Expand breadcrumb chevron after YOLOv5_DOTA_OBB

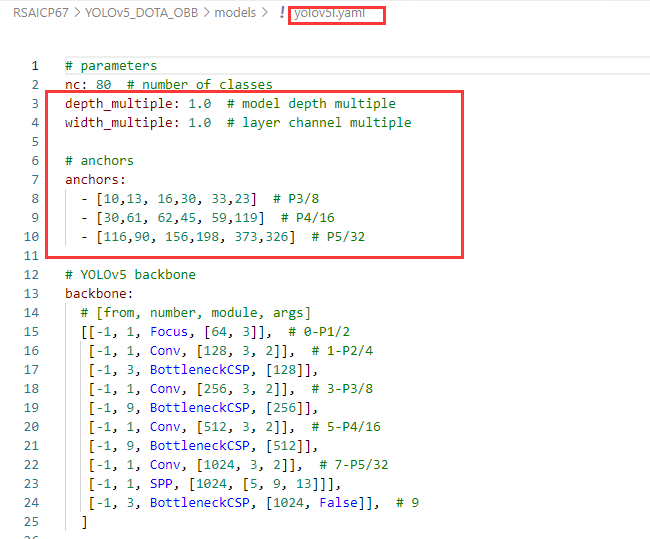tap(206, 13)
